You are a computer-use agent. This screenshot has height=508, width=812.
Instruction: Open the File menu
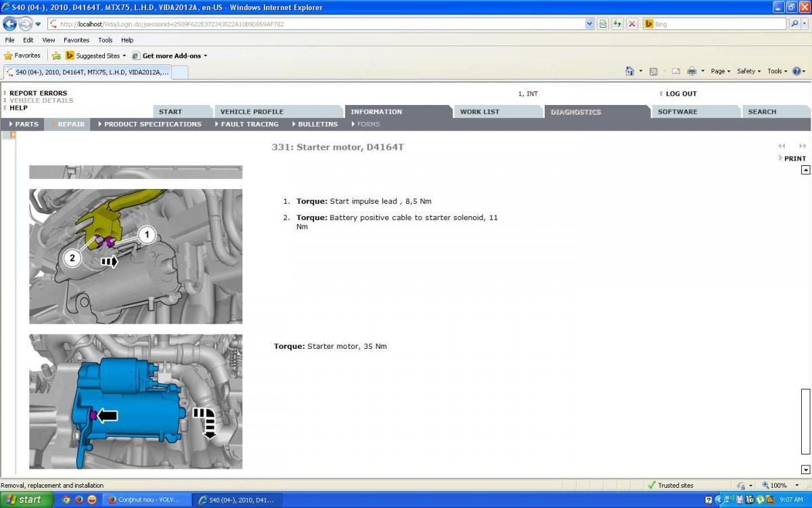coord(9,40)
